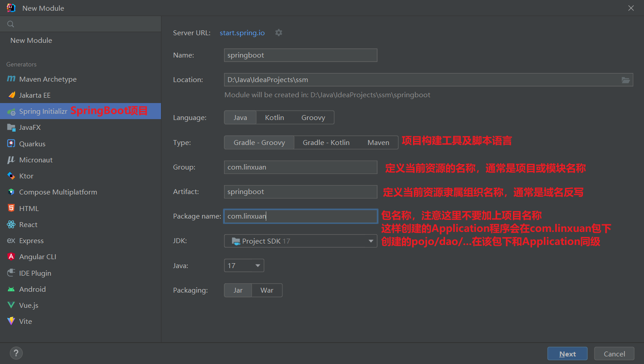
Task: Click the Vite logo icon
Action: 11,321
